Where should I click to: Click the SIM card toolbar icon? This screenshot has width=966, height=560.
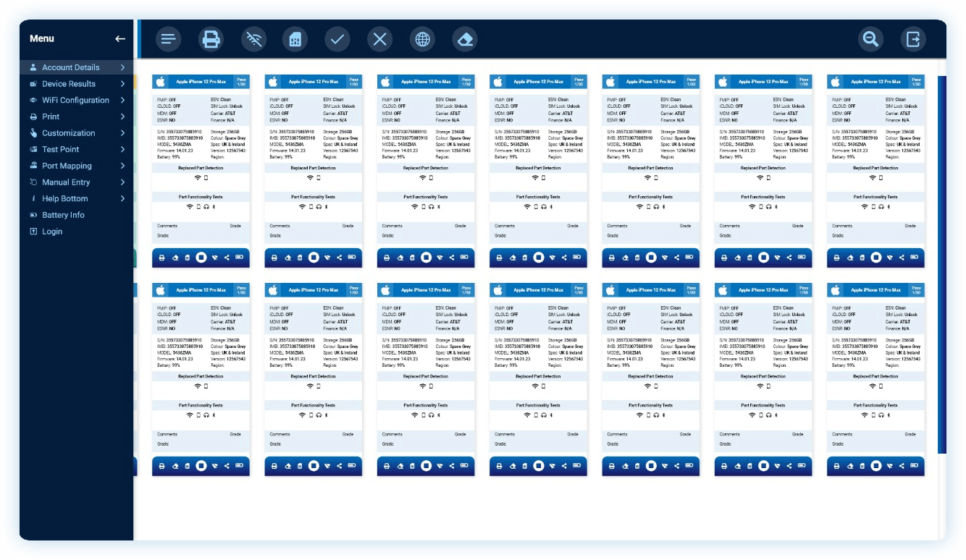click(x=295, y=39)
